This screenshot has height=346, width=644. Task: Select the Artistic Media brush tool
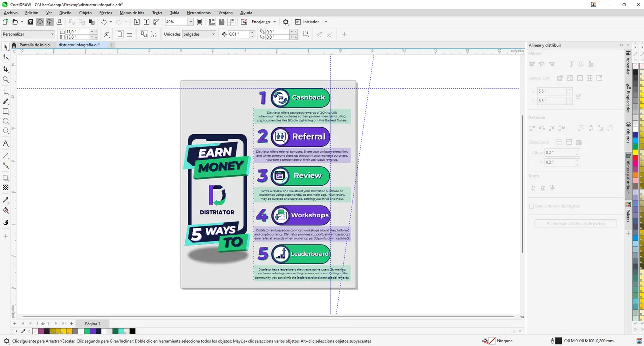pyautogui.click(x=6, y=101)
